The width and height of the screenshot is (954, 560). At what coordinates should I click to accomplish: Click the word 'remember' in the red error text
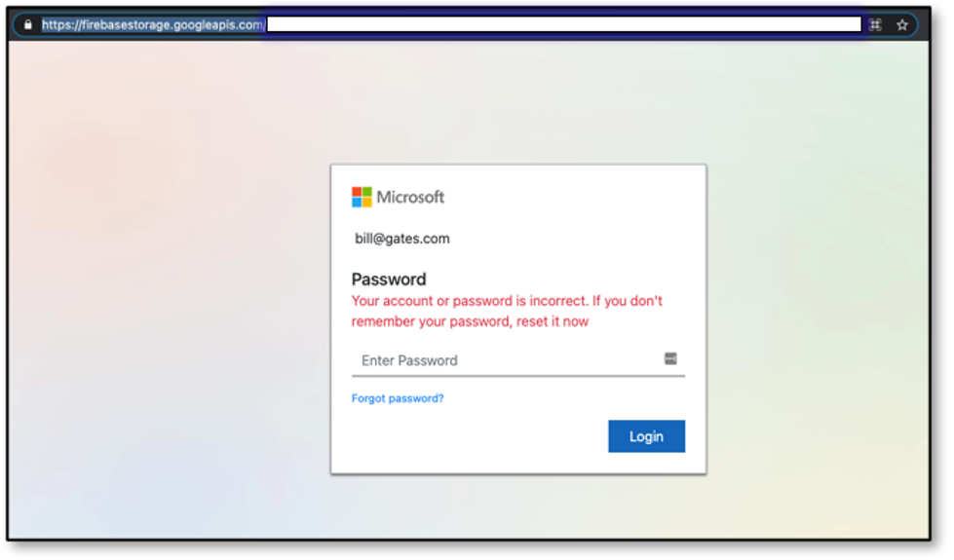[384, 321]
